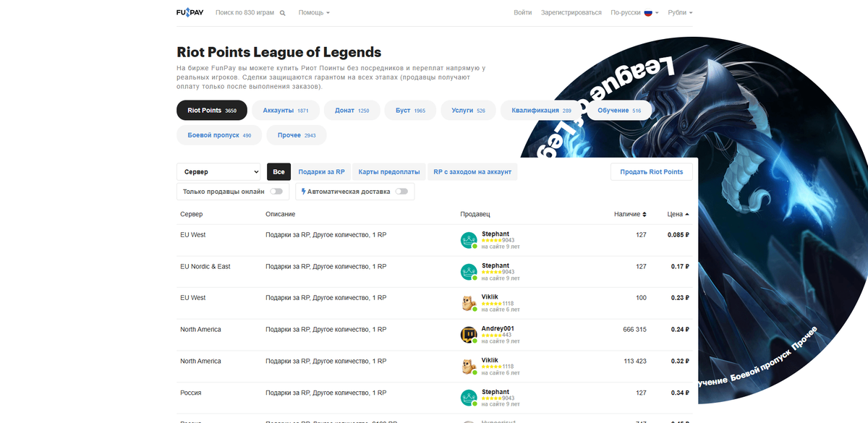Open Stephant's avatar in EU Nordic & East row
The image size is (868, 423).
point(469,272)
